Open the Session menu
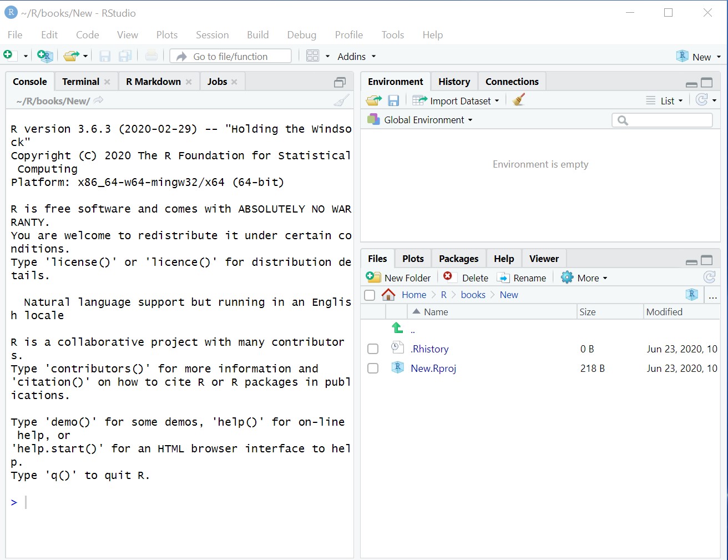The image size is (728, 560). (212, 35)
